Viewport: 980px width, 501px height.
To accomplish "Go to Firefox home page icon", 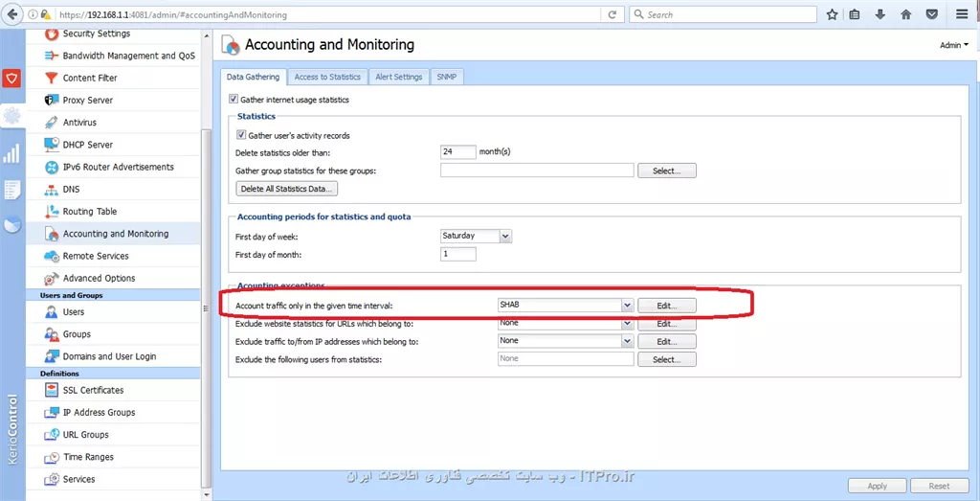I will (x=905, y=14).
